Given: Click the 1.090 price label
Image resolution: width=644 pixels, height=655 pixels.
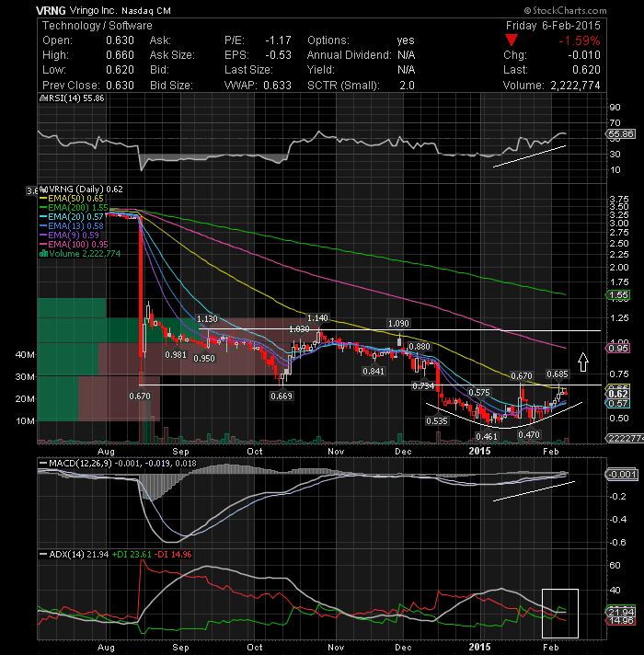Looking at the screenshot, I should (x=398, y=324).
